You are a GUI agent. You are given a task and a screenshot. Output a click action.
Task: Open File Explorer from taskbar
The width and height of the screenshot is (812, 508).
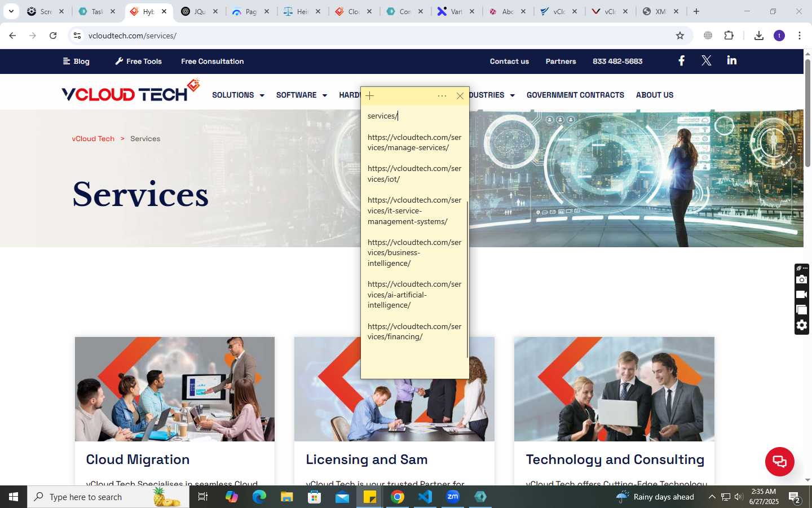287,497
